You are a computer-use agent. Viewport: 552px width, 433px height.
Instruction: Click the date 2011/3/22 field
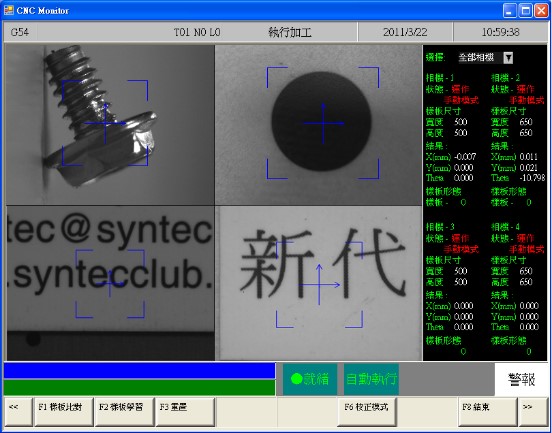click(x=405, y=32)
